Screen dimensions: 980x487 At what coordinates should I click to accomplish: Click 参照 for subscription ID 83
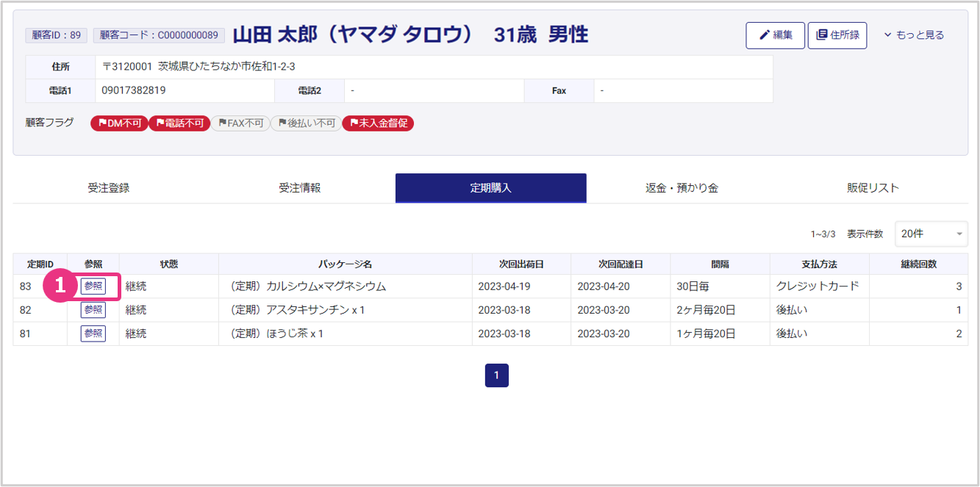pyautogui.click(x=93, y=286)
